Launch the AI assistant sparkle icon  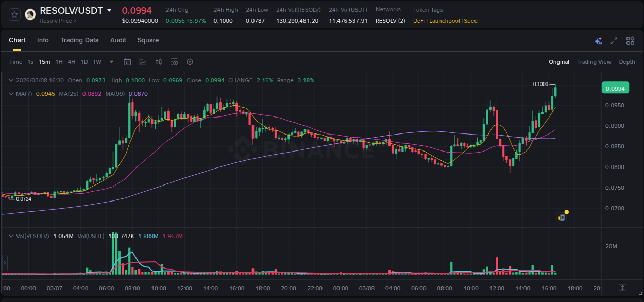pos(598,40)
